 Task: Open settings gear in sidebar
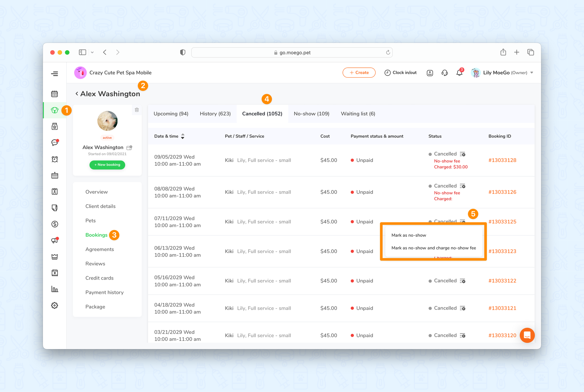click(55, 306)
